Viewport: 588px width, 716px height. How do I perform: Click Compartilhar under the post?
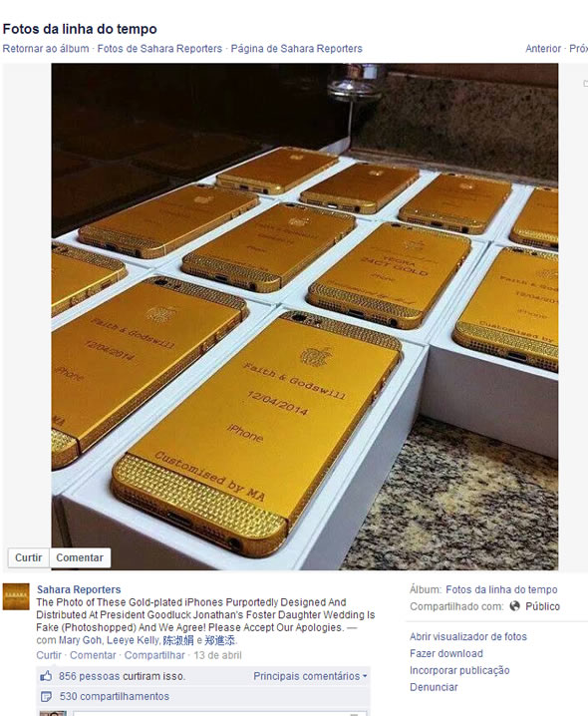pos(154,655)
